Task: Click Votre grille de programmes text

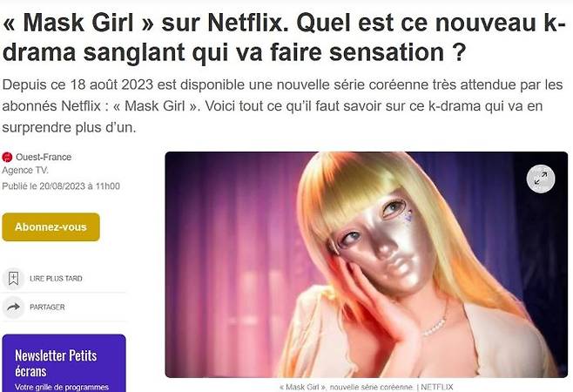Action: coord(62,388)
